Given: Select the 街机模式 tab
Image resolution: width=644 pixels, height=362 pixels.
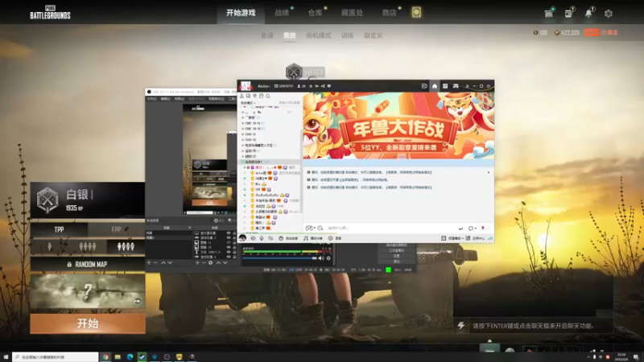Looking at the screenshot, I should pyautogui.click(x=318, y=35).
